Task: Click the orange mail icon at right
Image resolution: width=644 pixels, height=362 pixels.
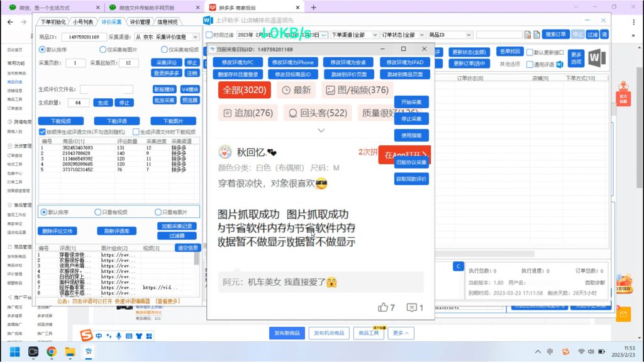Action: (623, 314)
